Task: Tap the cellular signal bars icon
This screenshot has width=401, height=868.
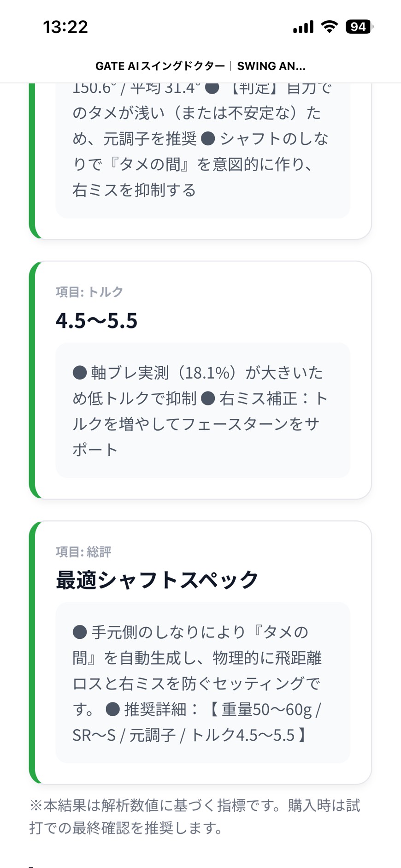Action: 303,27
